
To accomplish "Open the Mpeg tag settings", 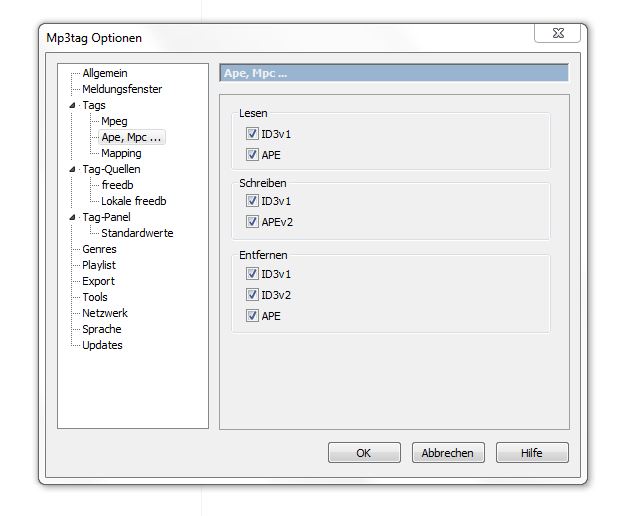I will point(114,121).
